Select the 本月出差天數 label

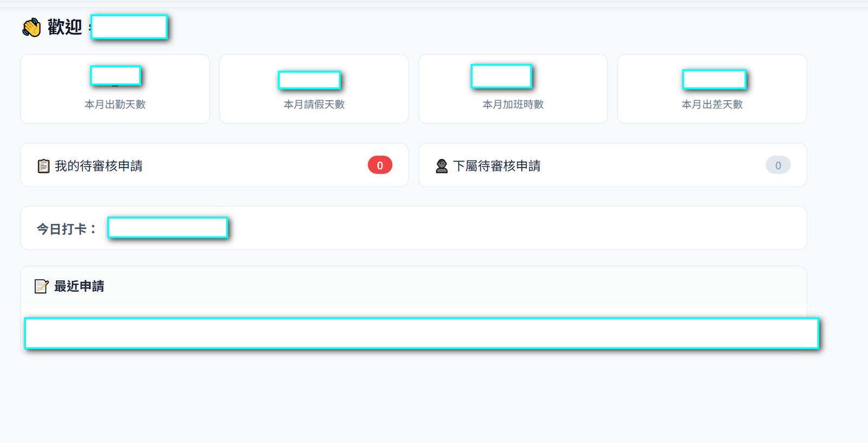(712, 104)
